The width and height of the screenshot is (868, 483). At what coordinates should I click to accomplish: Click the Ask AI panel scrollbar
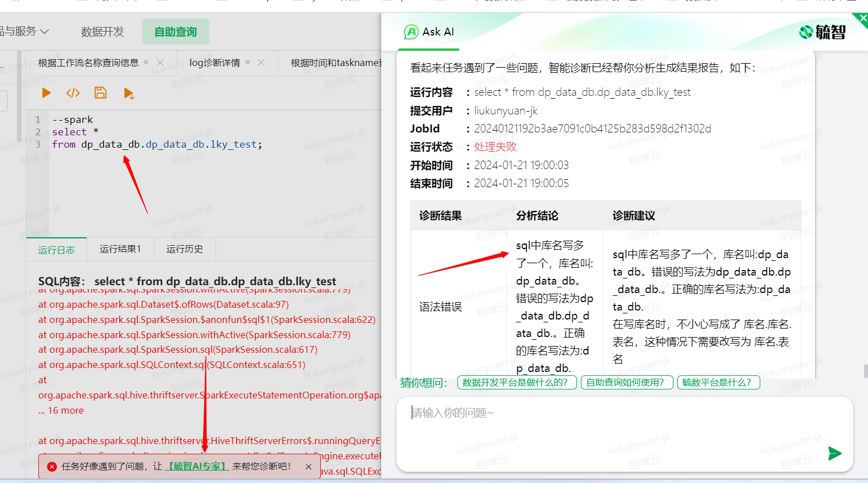click(865, 371)
